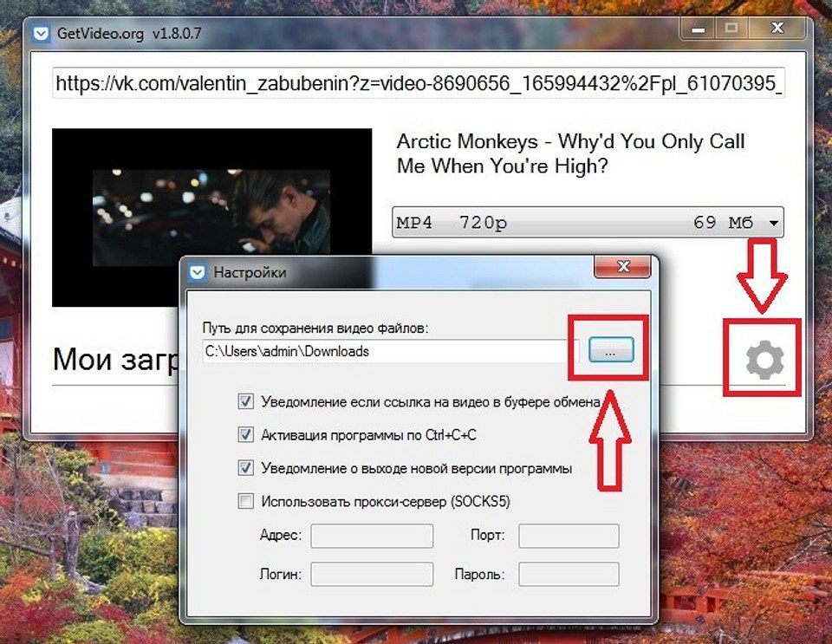
Task: Click the video URL input field
Action: [418, 83]
